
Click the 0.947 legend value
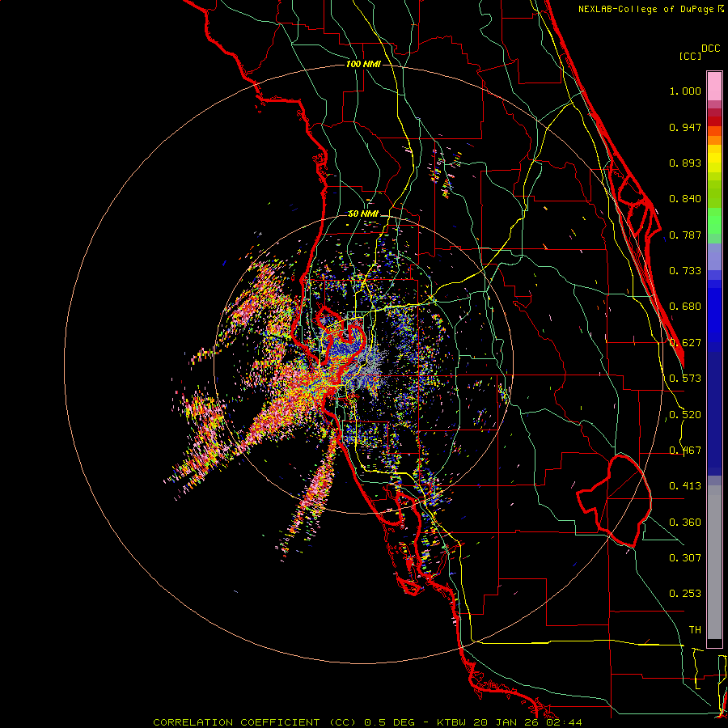(685, 127)
